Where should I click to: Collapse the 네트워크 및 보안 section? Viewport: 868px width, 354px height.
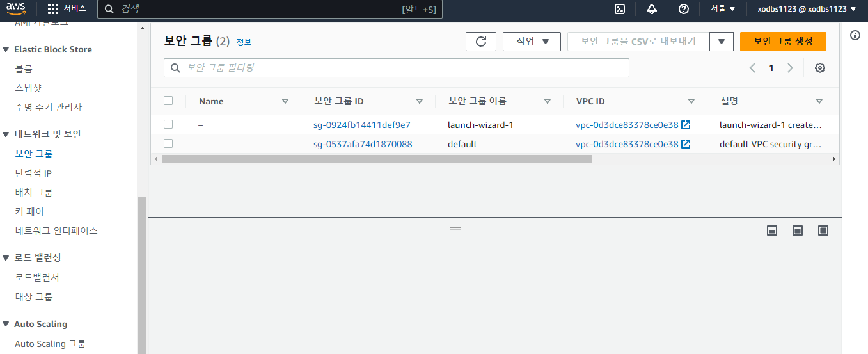tap(6, 134)
